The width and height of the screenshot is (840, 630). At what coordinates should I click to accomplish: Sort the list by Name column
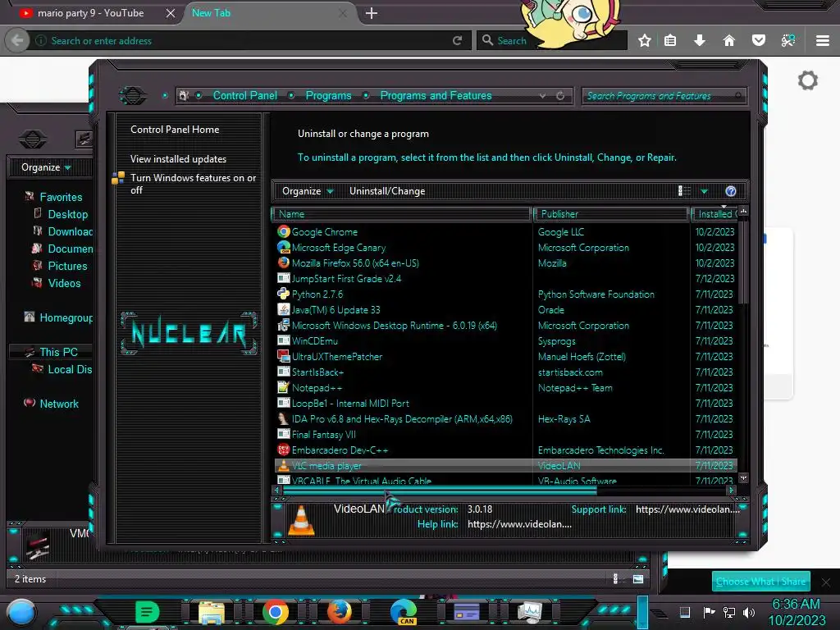pyautogui.click(x=402, y=214)
